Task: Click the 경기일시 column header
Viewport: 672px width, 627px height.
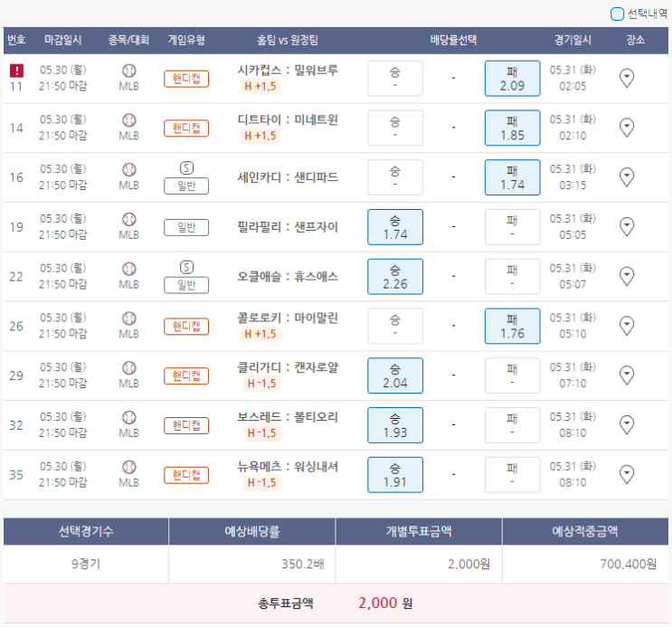Action: 573,41
